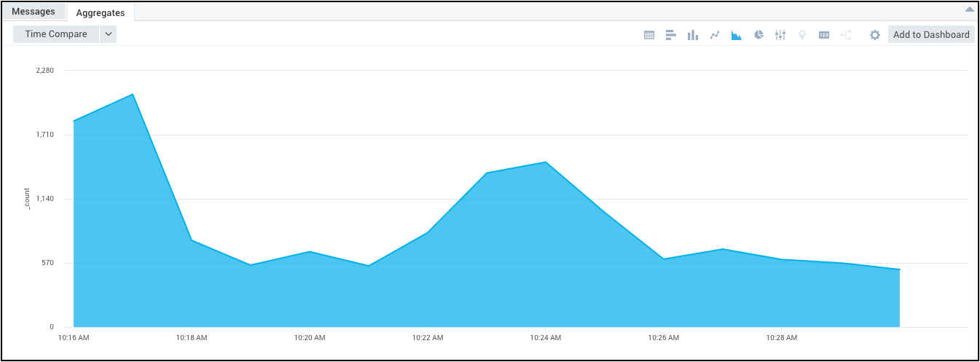Switch to line chart view

click(715, 35)
